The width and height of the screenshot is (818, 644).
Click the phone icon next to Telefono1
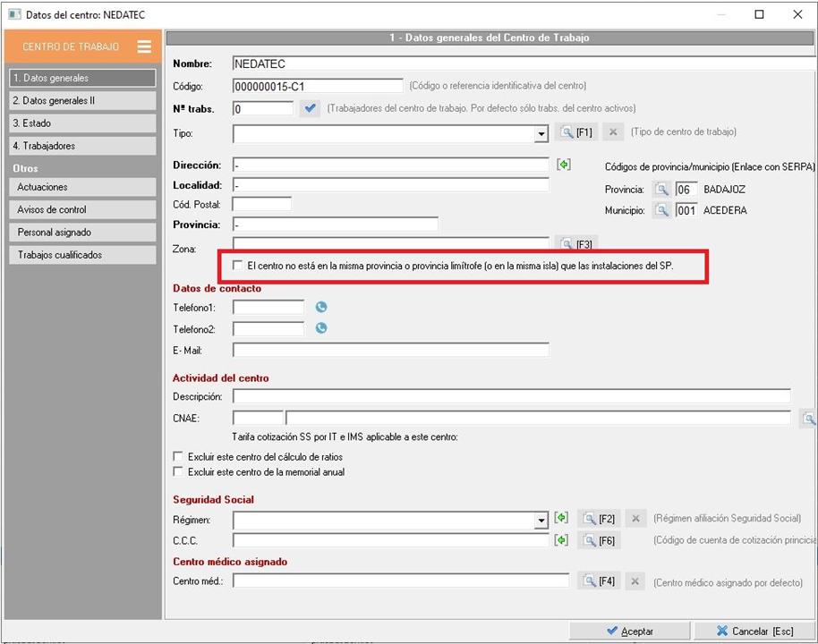click(321, 307)
